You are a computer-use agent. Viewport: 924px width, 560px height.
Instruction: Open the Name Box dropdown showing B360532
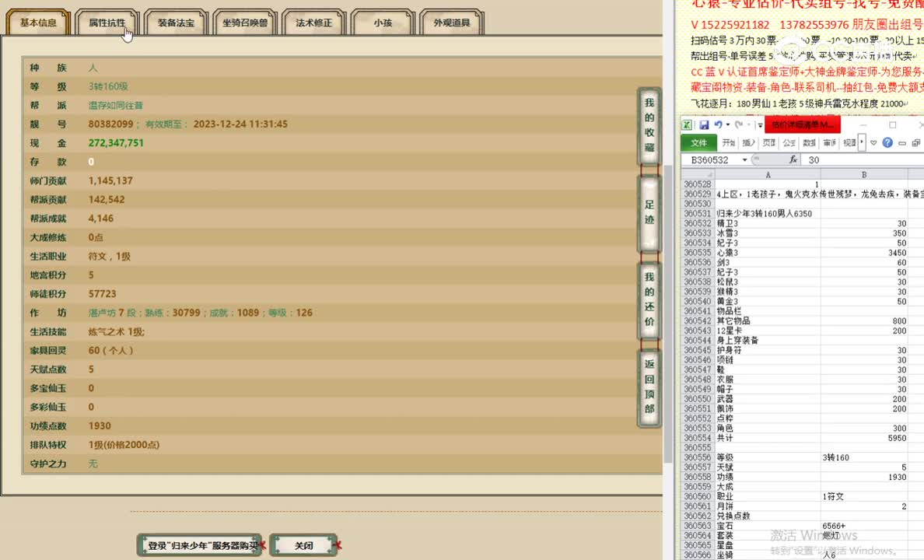pos(744,159)
